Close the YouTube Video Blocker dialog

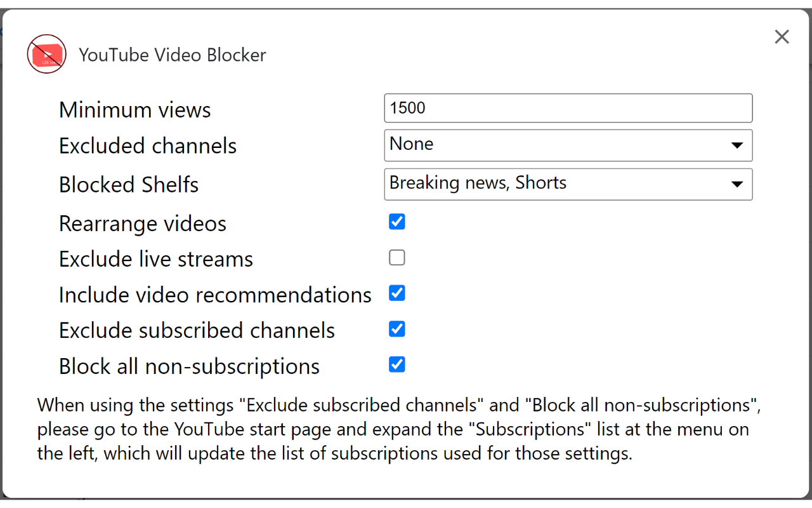[782, 37]
